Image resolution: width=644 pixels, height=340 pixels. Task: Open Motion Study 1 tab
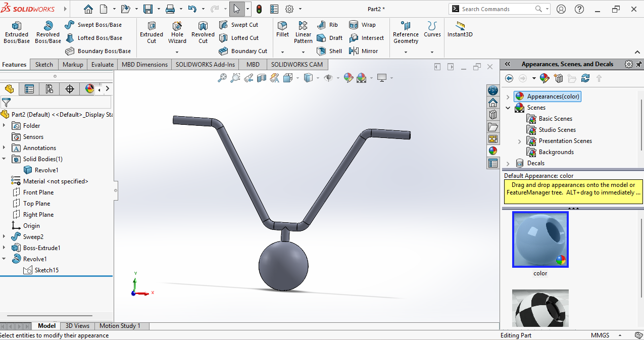click(x=120, y=326)
